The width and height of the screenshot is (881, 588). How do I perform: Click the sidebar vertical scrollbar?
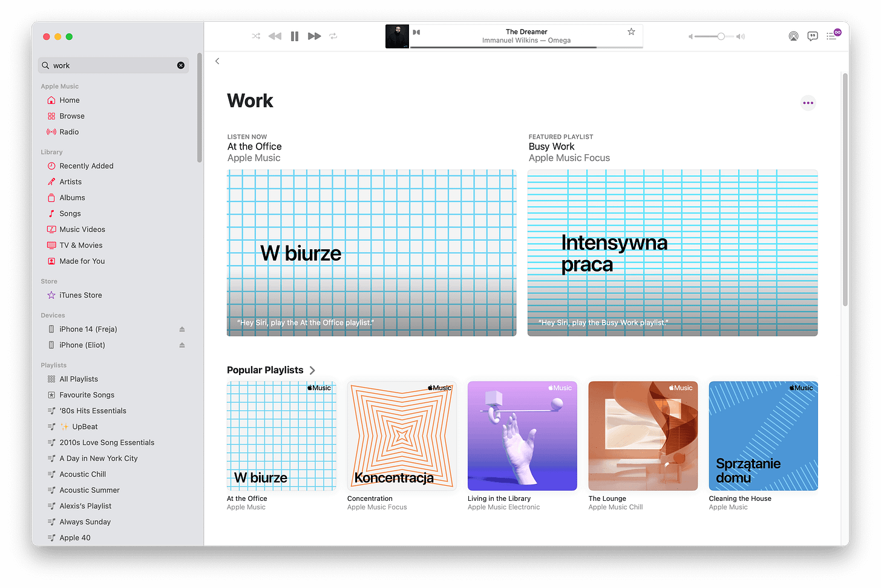[200, 108]
